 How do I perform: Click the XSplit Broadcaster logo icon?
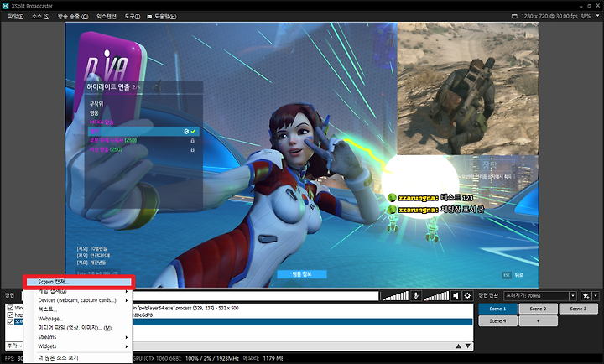5,5
